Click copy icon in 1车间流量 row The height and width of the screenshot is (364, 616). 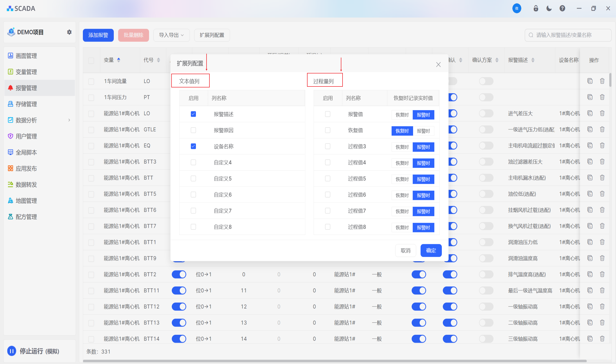point(590,81)
